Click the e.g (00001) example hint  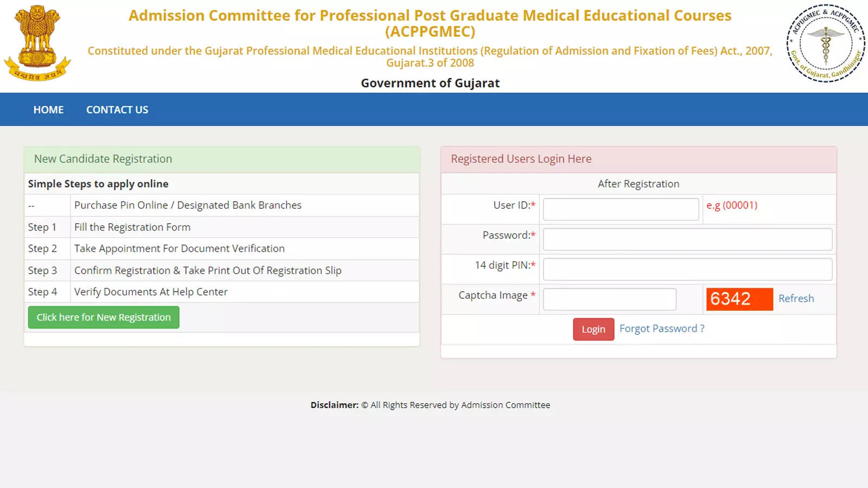732,206
